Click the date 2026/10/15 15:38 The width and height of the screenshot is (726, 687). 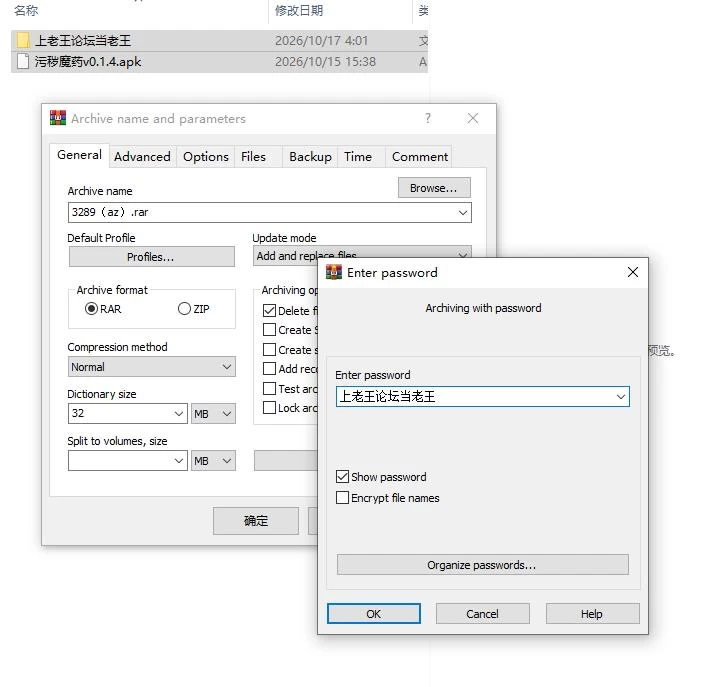tap(325, 62)
